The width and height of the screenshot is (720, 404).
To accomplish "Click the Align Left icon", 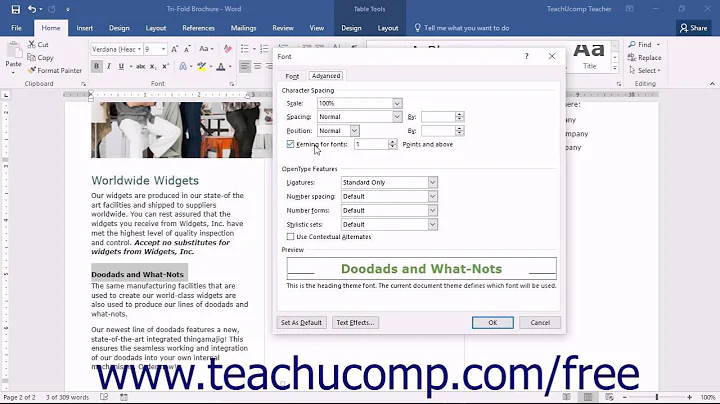I will [x=245, y=66].
